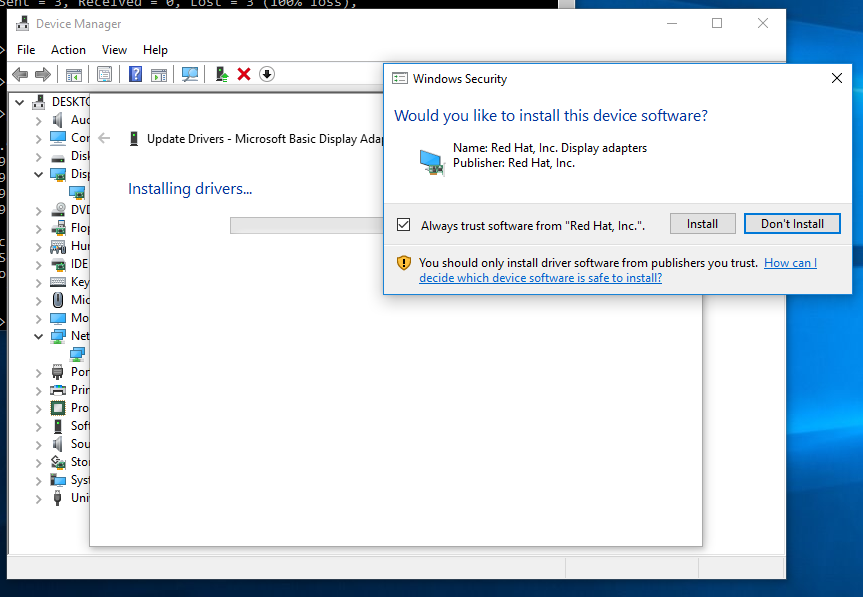
Task: Collapse the Network adapters node
Action: 38,336
